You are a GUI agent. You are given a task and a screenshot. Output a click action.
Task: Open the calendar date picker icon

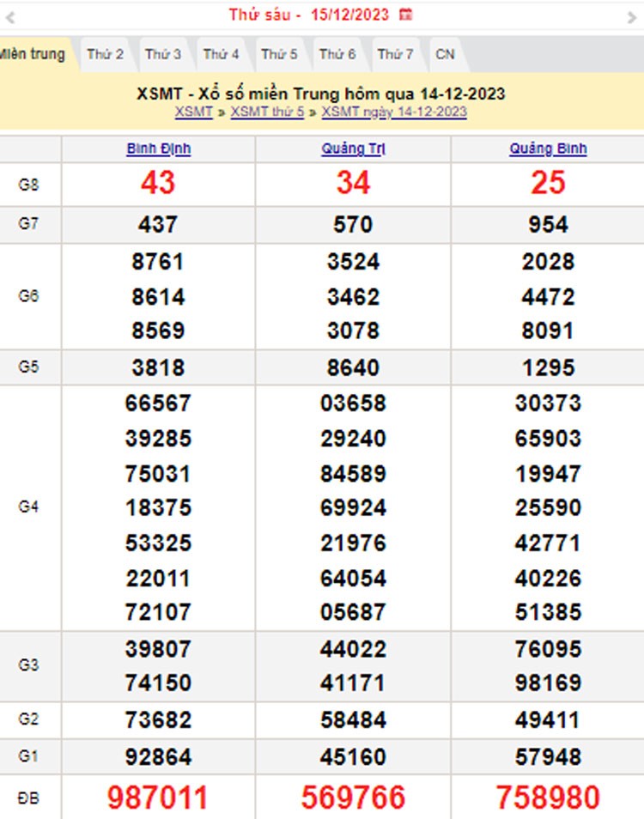click(x=406, y=15)
